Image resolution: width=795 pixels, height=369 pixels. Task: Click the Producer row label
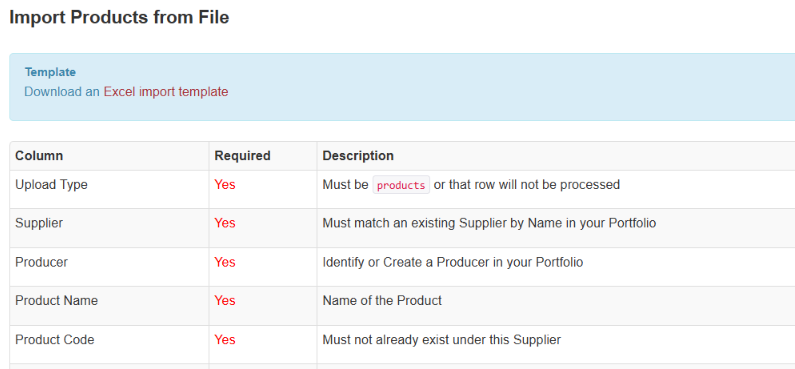pyautogui.click(x=41, y=262)
